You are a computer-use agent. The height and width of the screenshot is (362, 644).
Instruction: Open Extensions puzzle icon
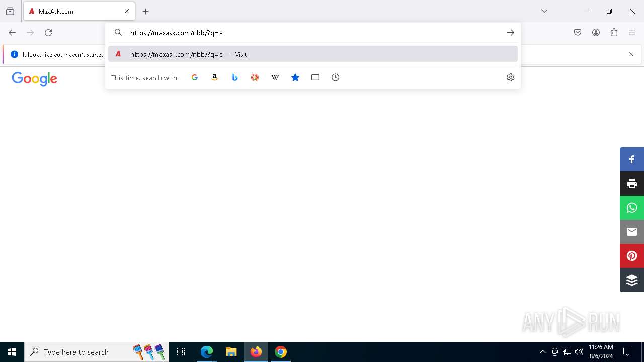(614, 33)
